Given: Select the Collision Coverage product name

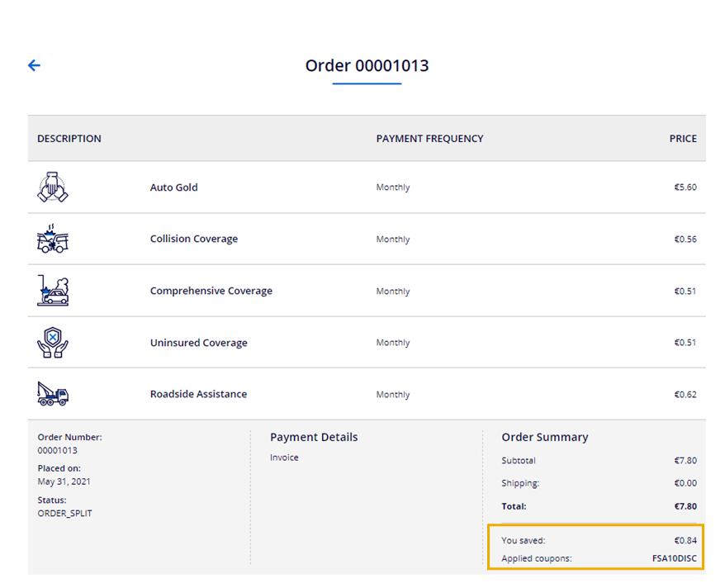Looking at the screenshot, I should tap(193, 239).
